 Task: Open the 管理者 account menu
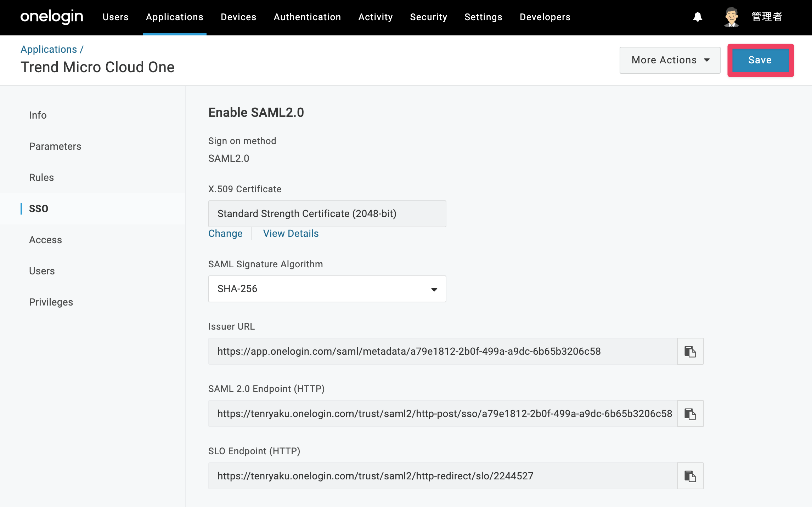(x=767, y=17)
